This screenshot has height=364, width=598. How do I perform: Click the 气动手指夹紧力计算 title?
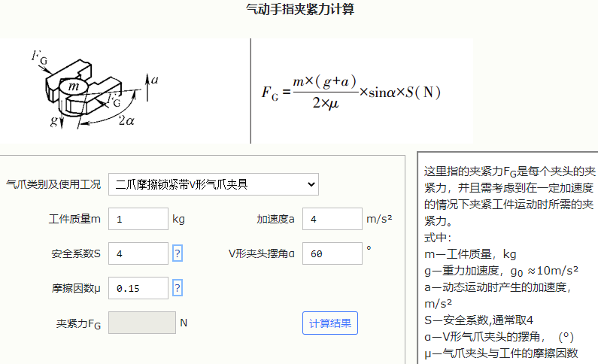(x=300, y=9)
